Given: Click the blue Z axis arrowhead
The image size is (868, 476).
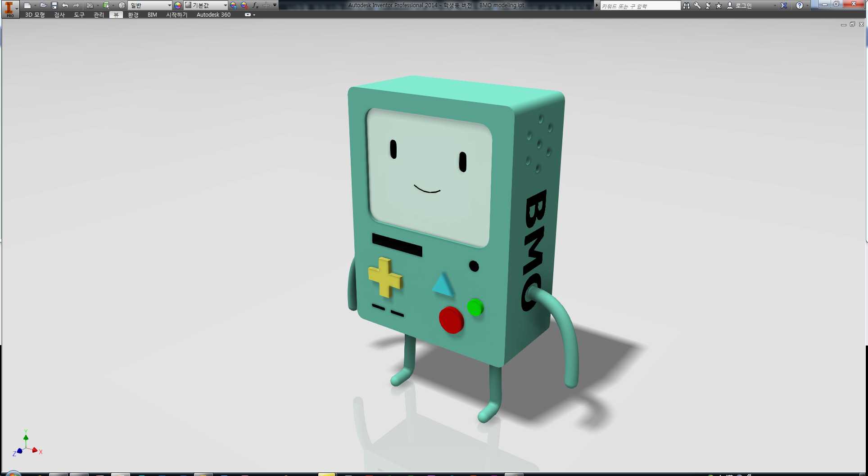Looking at the screenshot, I should (19, 451).
